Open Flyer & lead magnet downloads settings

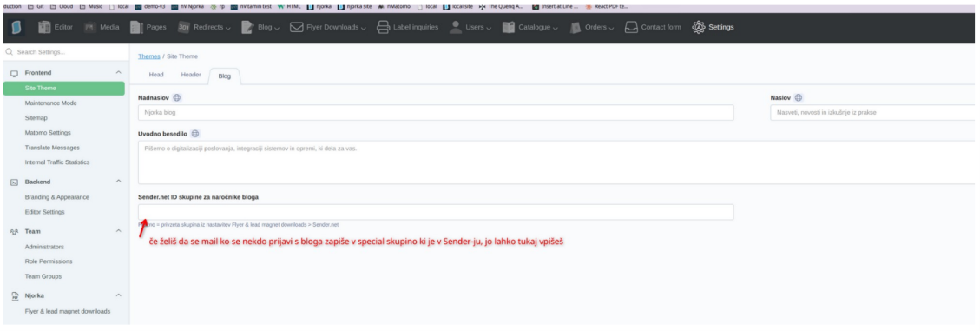pos(68,311)
